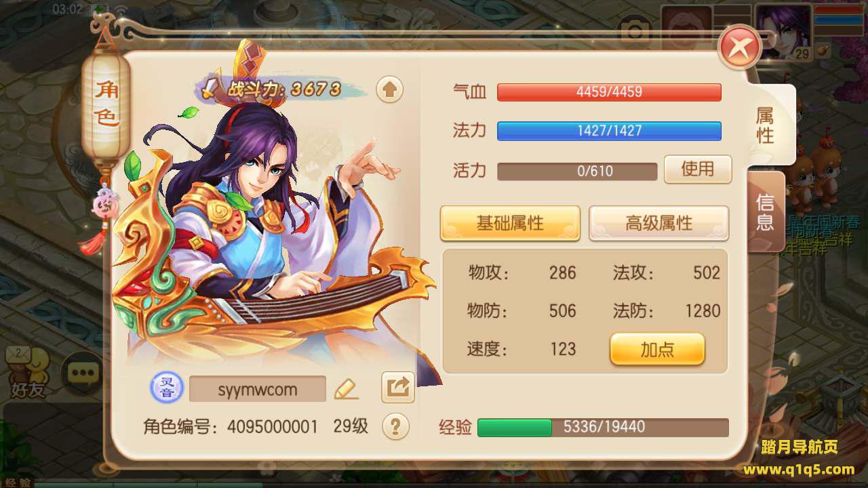Switch to 高级属性 view
Screen dimensions: 868x488
[x=658, y=224]
